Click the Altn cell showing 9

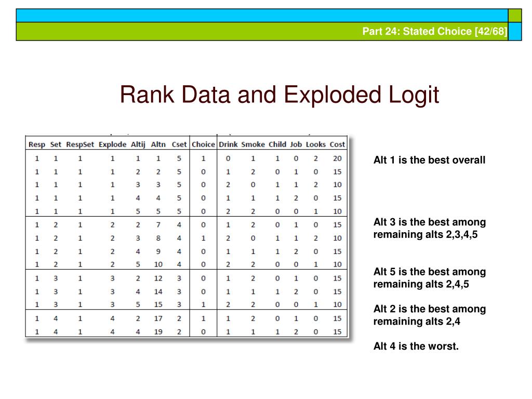tap(158, 251)
